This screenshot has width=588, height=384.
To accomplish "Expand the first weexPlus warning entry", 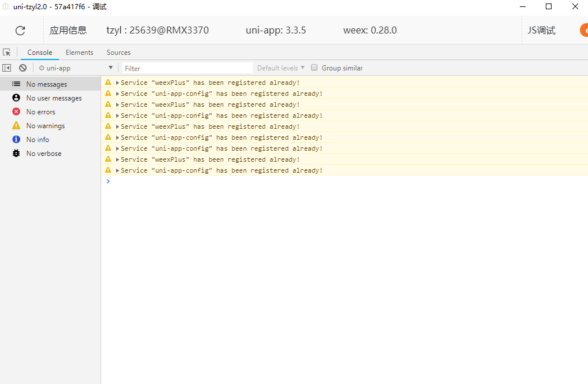I will pyautogui.click(x=117, y=83).
